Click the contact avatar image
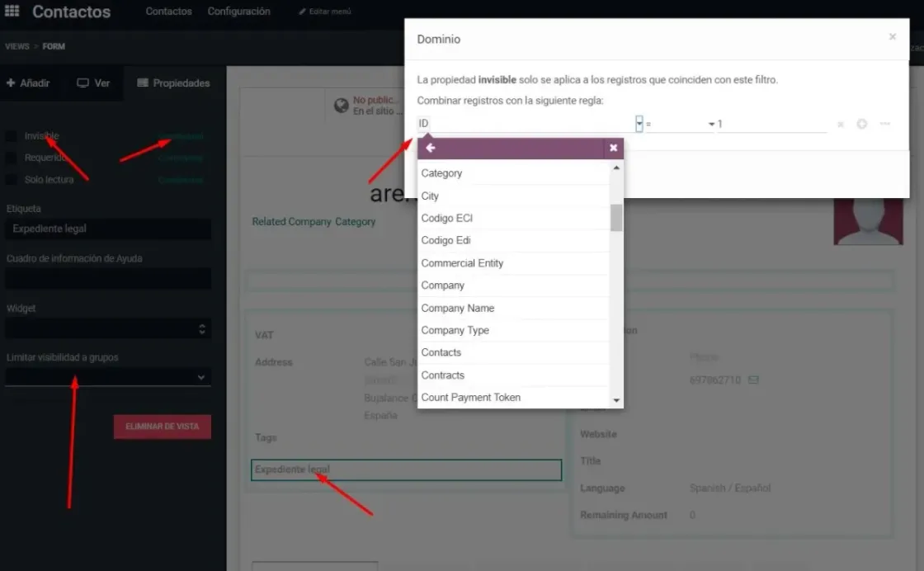 click(x=868, y=222)
